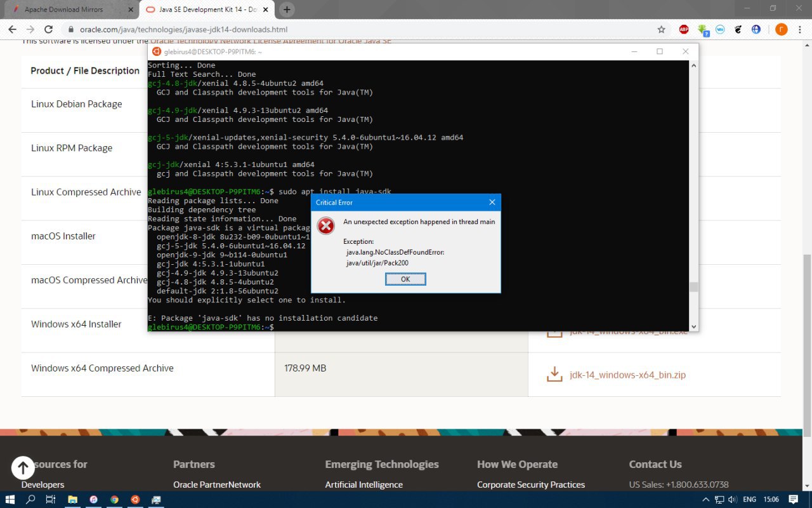Download jdk-14_windows-x64_bin.zip
Viewport: 812px width, 508px height.
pyautogui.click(x=627, y=375)
